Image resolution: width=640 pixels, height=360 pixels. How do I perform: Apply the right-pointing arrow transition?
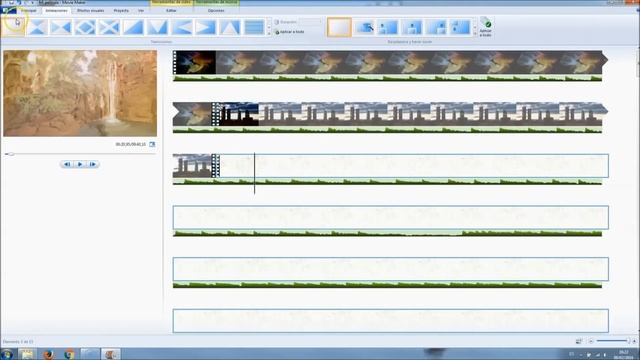(206, 27)
